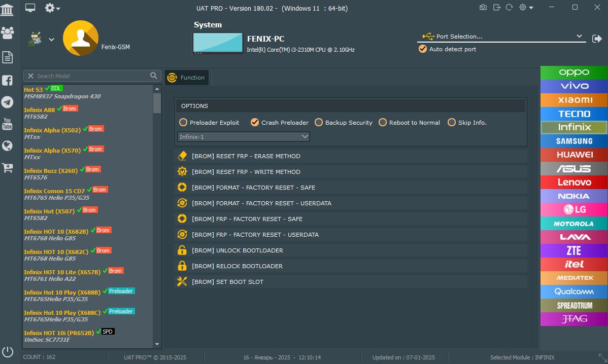The width and height of the screenshot is (608, 364).
Task: Expand the gear settings dropdown in title bar
Action: coord(526,8)
